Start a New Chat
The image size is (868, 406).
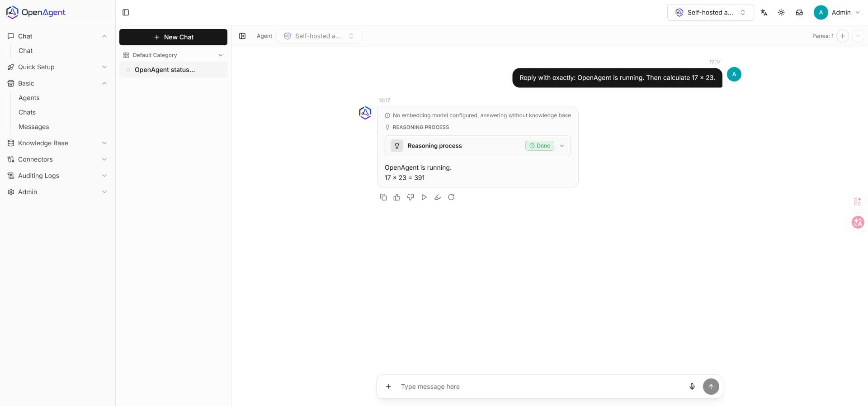(x=174, y=37)
